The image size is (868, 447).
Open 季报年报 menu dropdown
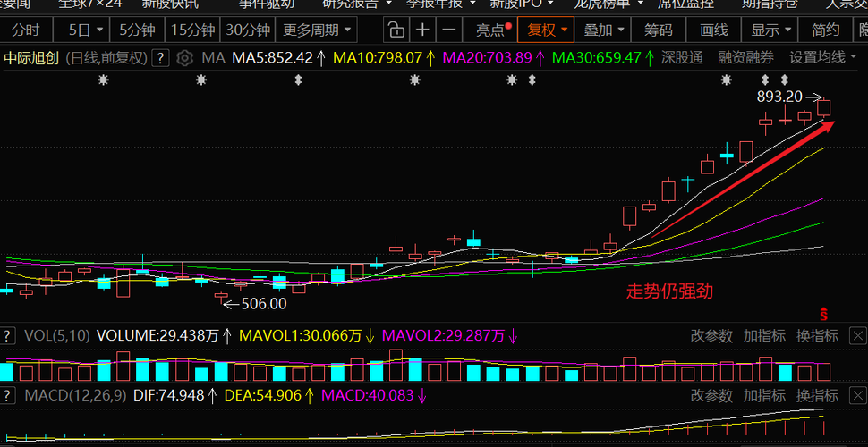pos(440,4)
